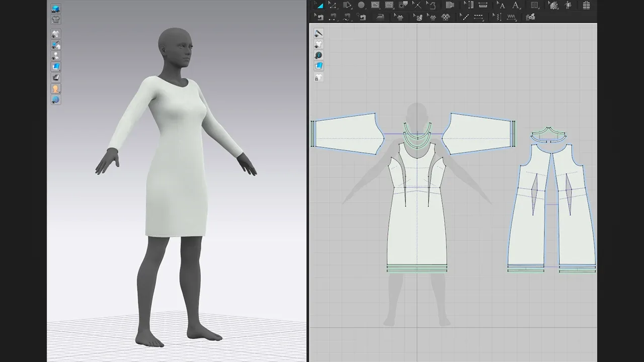Choose the Segment Topstitch dashed line tool
This screenshot has height=362, width=644.
pos(478,17)
